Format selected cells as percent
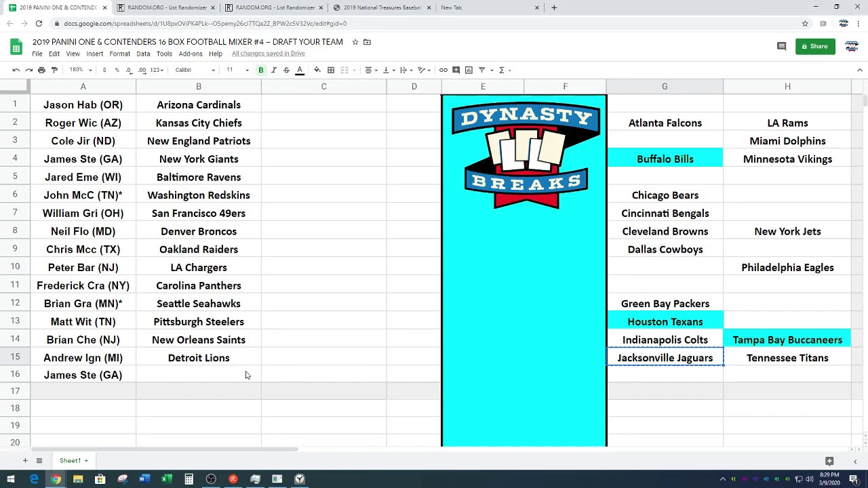The width and height of the screenshot is (868, 488). pyautogui.click(x=117, y=70)
